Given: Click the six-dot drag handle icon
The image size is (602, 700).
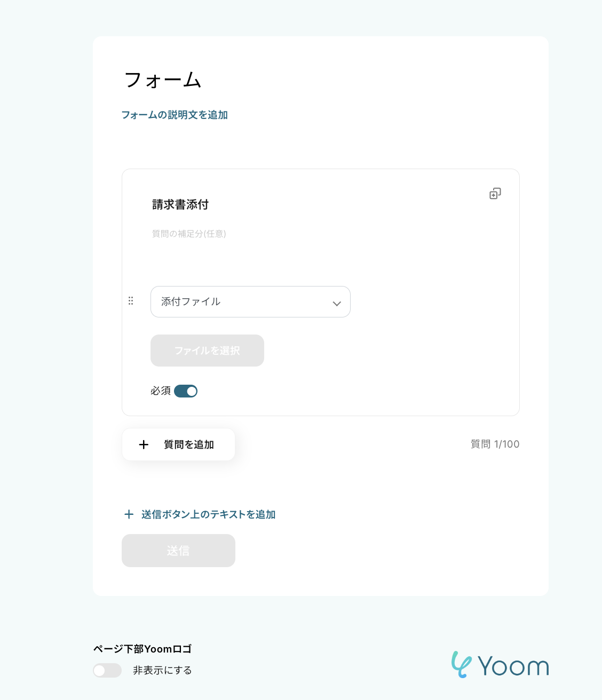Looking at the screenshot, I should (x=131, y=301).
